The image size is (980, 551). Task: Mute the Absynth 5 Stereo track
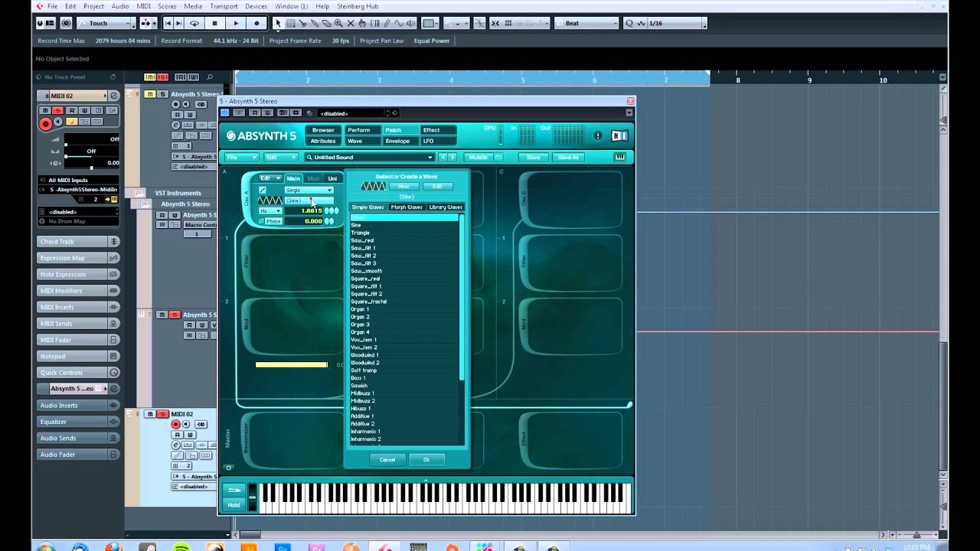pos(149,94)
